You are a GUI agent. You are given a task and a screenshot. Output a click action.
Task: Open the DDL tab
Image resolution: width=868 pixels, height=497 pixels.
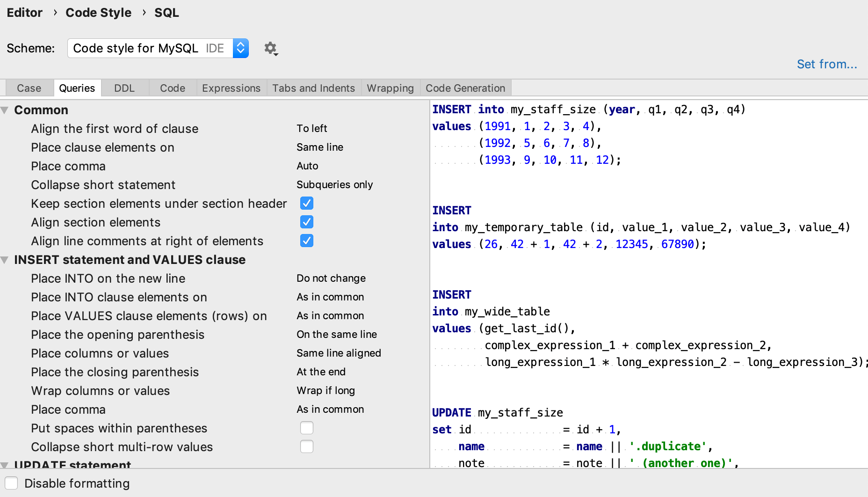[124, 88]
